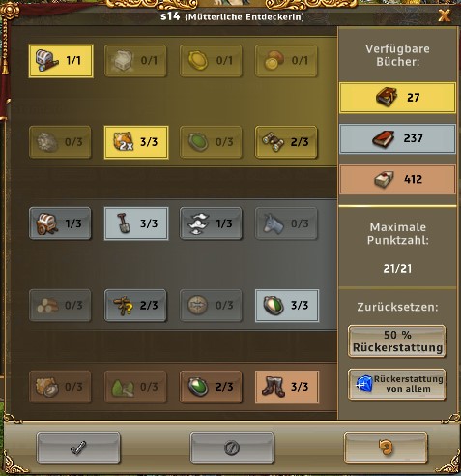The image size is (461, 476).
Task: Confirm changes with the checkmark button
Action: pyautogui.click(x=78, y=448)
